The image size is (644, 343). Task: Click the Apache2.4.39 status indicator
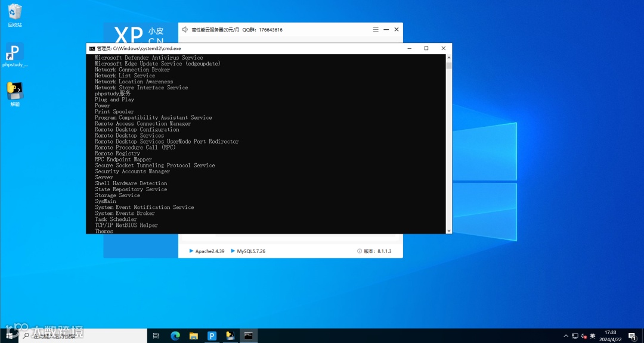pos(206,251)
